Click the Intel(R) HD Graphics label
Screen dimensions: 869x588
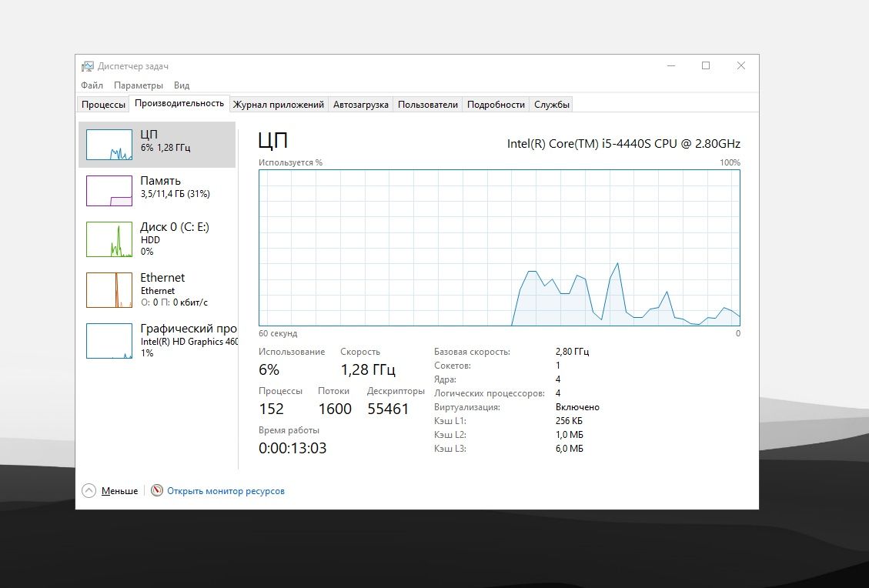189,342
